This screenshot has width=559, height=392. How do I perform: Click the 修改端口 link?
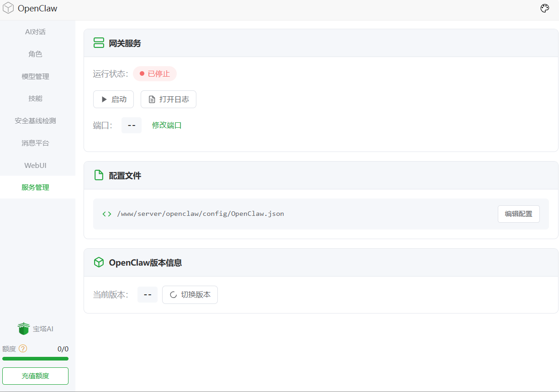167,125
